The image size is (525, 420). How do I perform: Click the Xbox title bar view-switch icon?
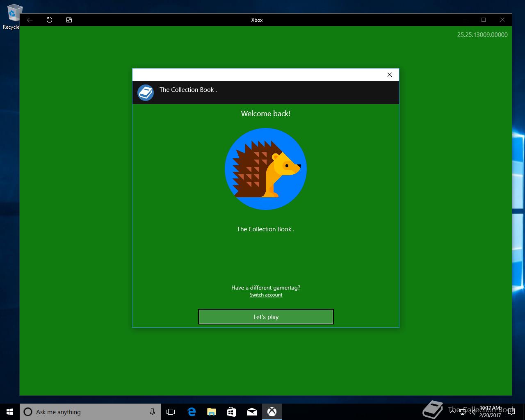pos(69,20)
